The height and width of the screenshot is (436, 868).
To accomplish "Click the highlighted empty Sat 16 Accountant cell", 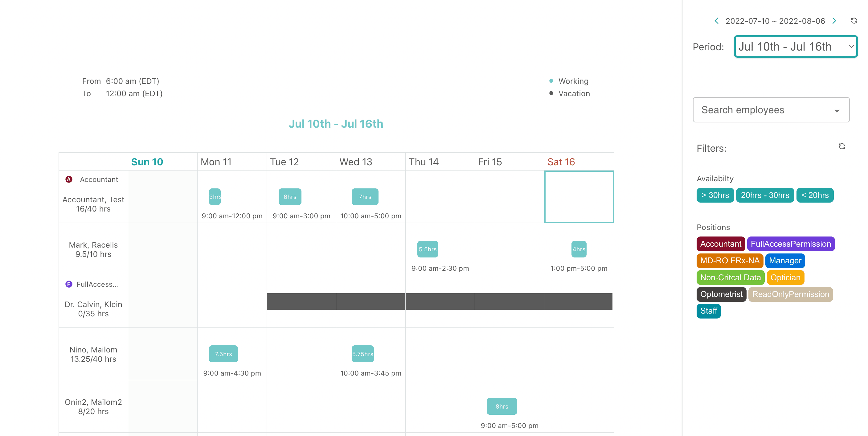I will click(x=579, y=197).
